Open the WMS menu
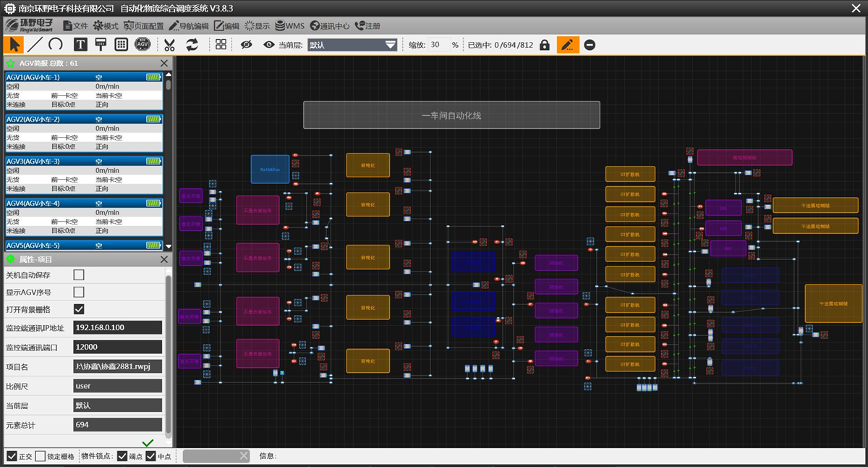The height and width of the screenshot is (467, 868). pos(289,26)
